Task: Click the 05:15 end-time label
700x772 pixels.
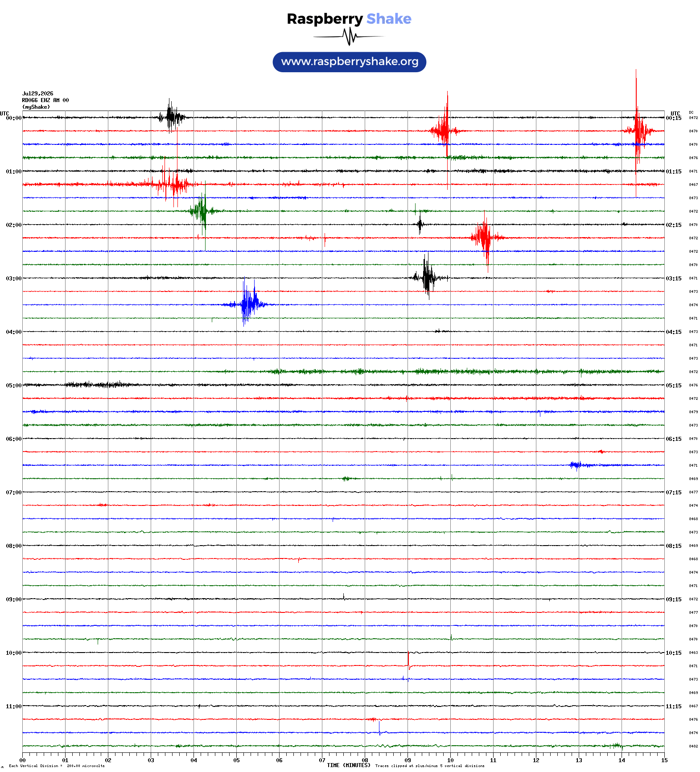Action: point(674,386)
